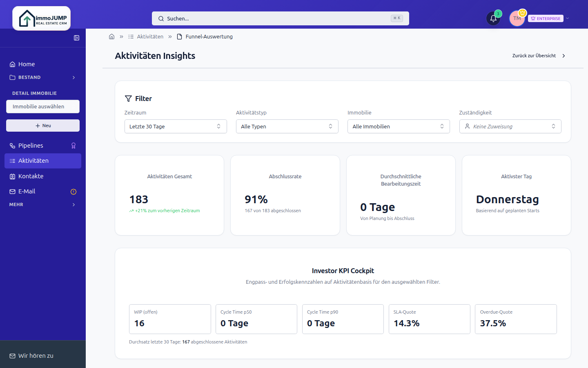Click the Pipelines award badge icon
Screen dimensions: 588x368
coord(73,146)
